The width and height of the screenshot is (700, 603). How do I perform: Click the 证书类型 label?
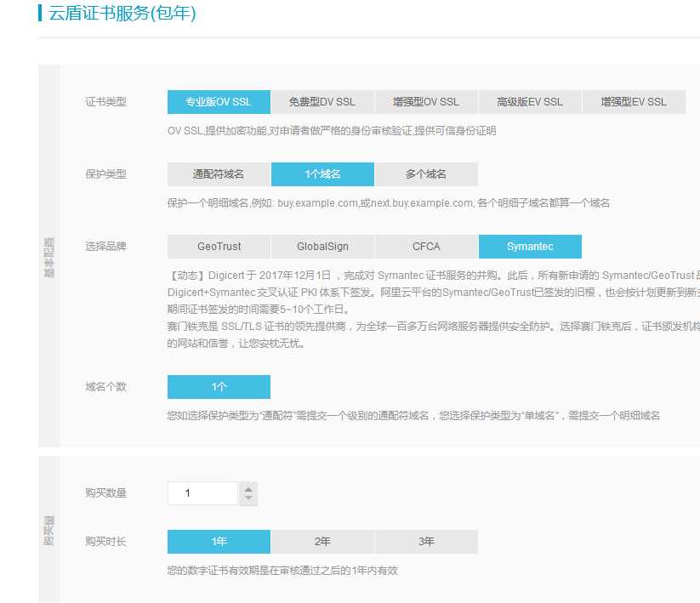(105, 102)
